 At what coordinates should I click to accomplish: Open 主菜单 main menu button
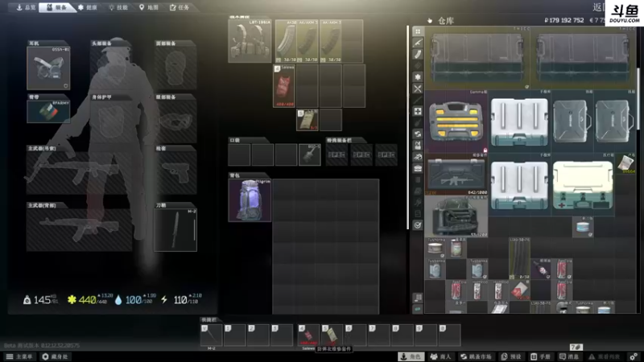[19, 356]
